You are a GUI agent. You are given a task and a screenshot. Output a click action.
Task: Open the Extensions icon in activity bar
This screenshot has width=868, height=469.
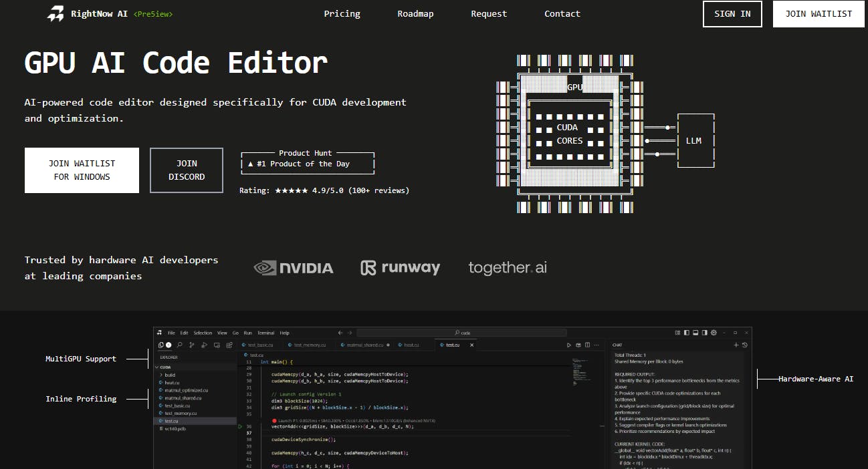coord(229,345)
